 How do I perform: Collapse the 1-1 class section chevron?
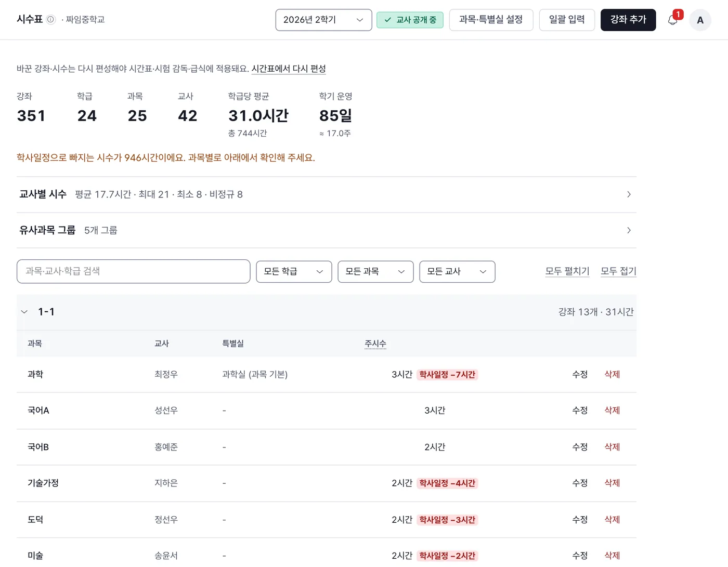pos(24,312)
